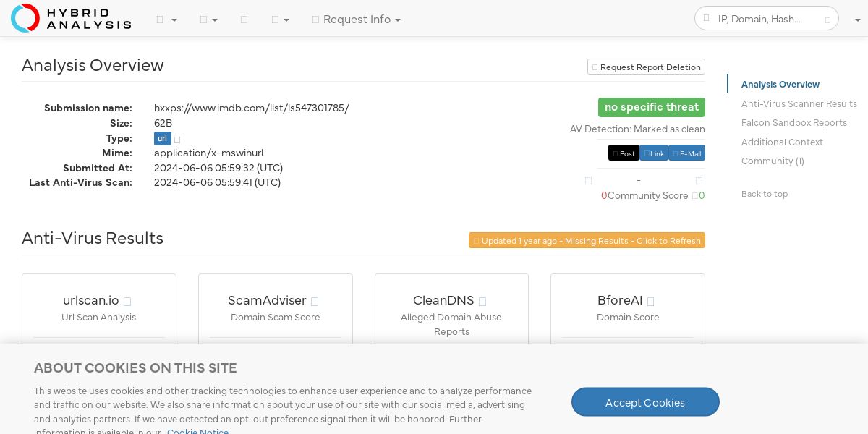Open the first navbar dropdown next to logo
868x434 pixels.
coord(166,20)
